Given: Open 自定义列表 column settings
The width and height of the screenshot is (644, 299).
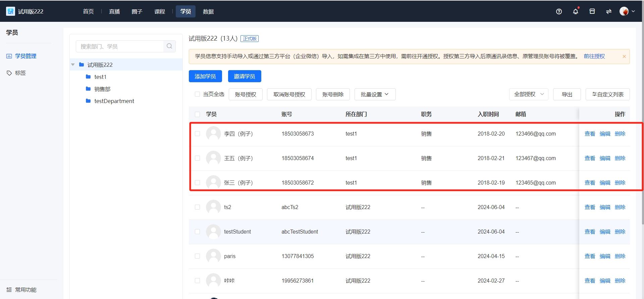Looking at the screenshot, I should (607, 94).
